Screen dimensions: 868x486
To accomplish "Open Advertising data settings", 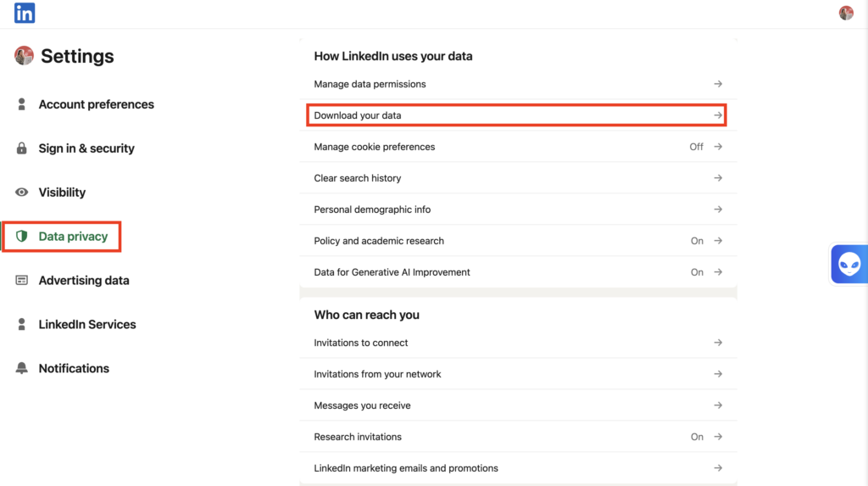I will coord(84,281).
